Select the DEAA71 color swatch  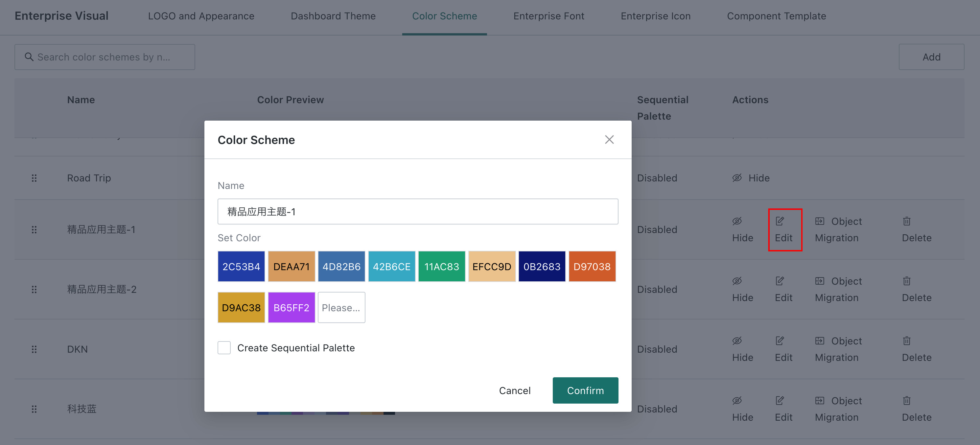[x=292, y=266]
